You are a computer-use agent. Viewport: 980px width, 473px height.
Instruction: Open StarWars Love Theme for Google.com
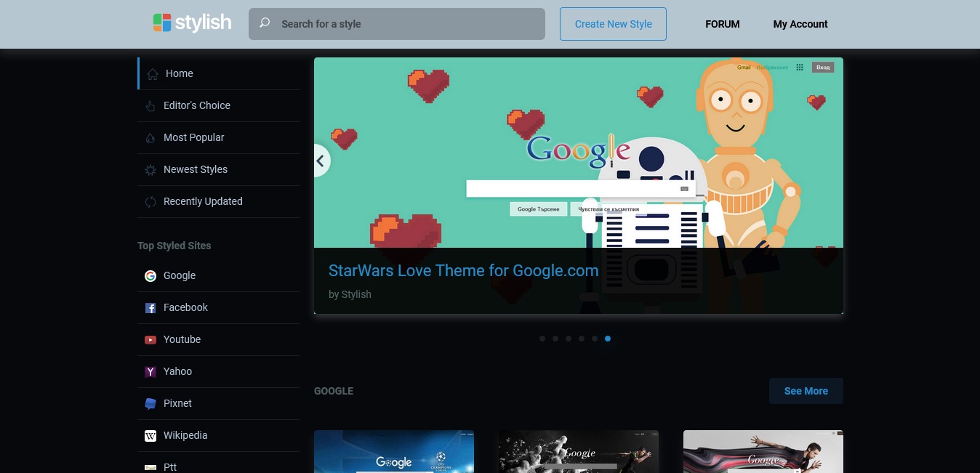tap(464, 271)
